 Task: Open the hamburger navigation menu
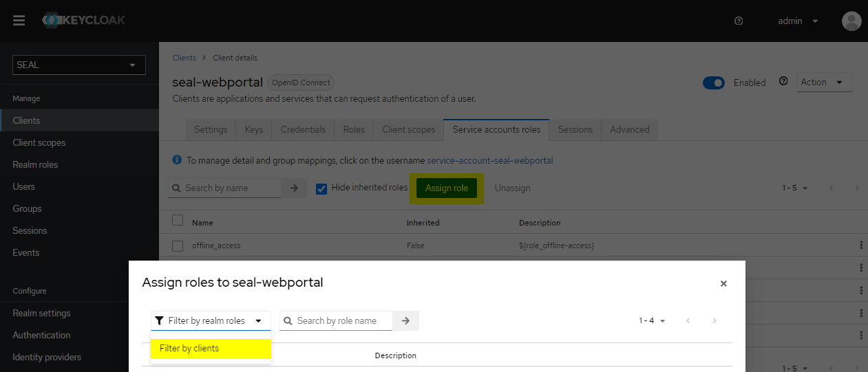click(19, 21)
